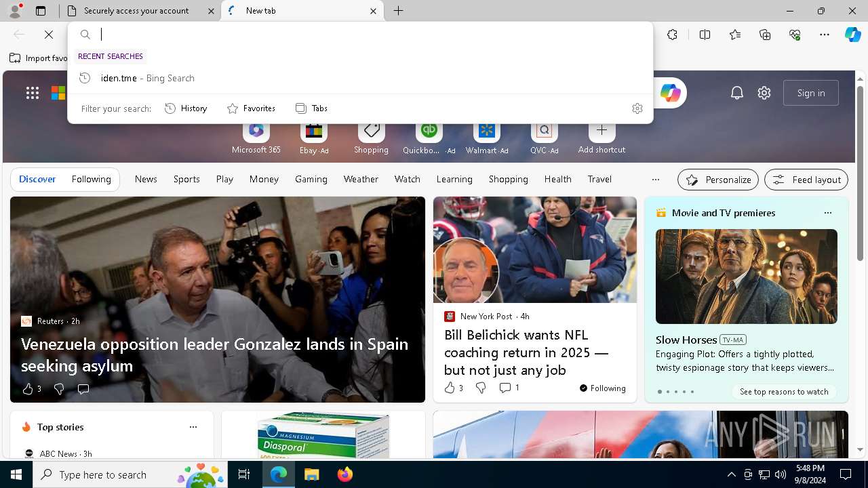
Task: Toggle Following for New York Post
Action: pos(603,388)
